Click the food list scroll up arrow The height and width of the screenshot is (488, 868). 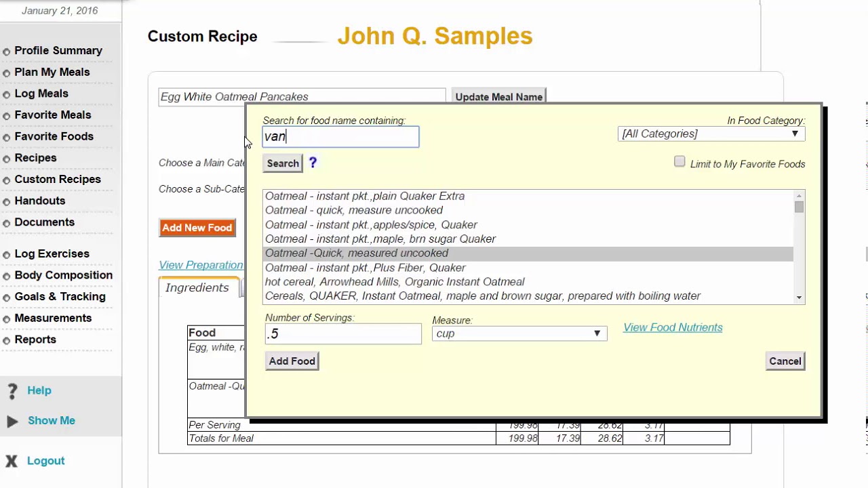coord(799,196)
